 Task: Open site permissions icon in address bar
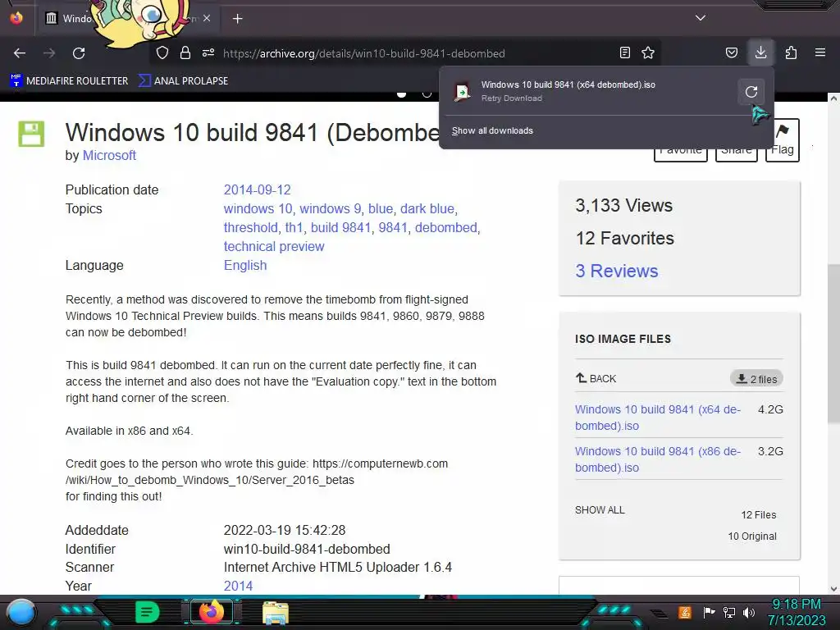click(208, 52)
